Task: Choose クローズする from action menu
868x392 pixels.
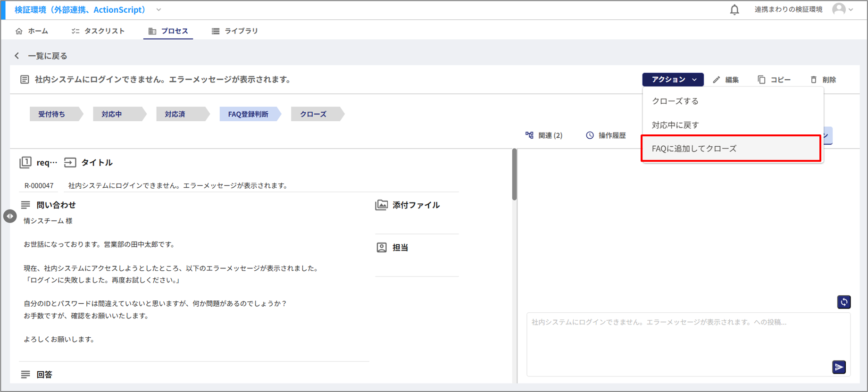Action: [675, 101]
